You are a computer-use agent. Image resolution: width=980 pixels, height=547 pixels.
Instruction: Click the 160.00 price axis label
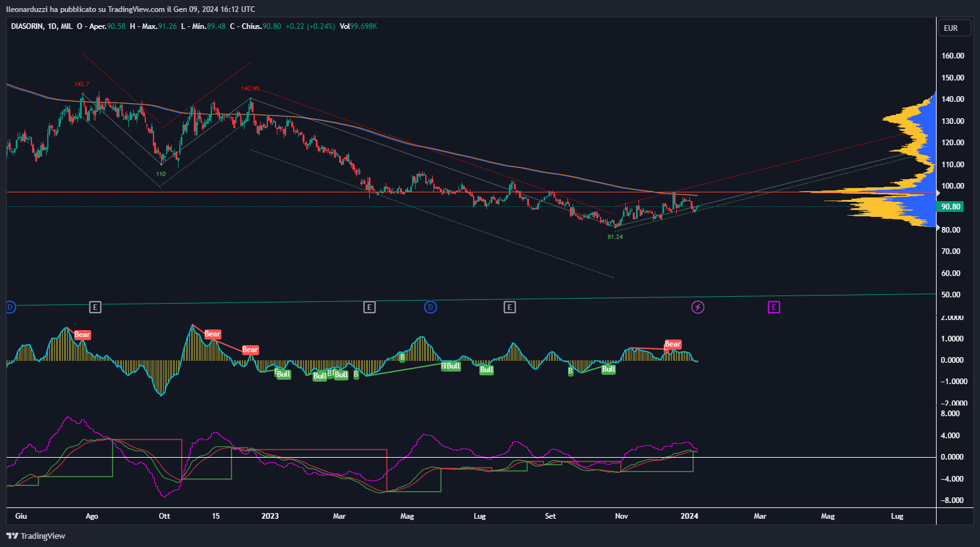(952, 56)
